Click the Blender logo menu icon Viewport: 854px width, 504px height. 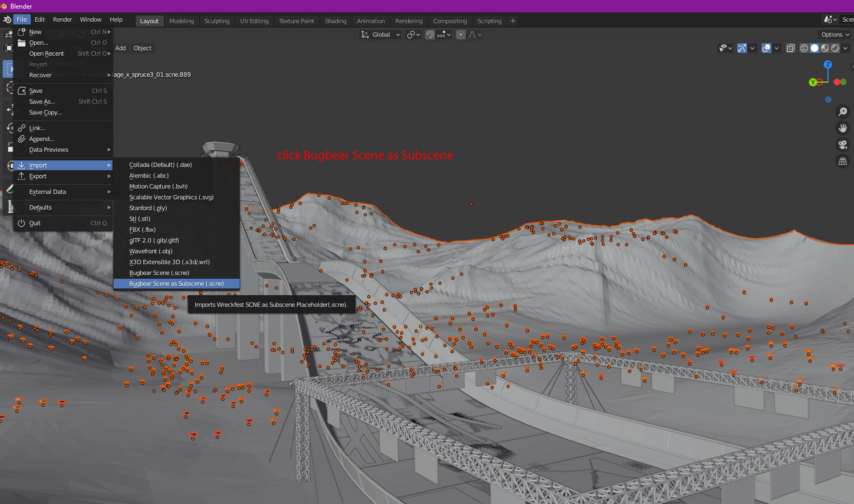tap(7, 19)
